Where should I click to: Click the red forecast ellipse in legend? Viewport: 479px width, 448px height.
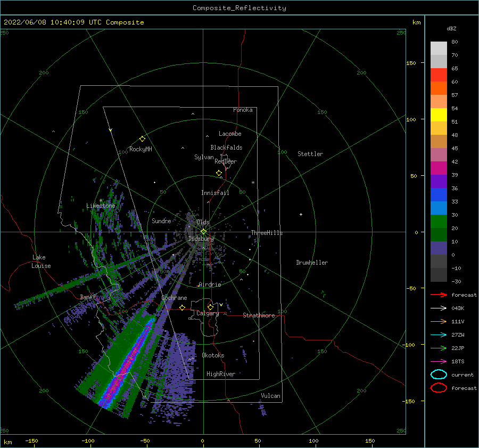pyautogui.click(x=439, y=388)
